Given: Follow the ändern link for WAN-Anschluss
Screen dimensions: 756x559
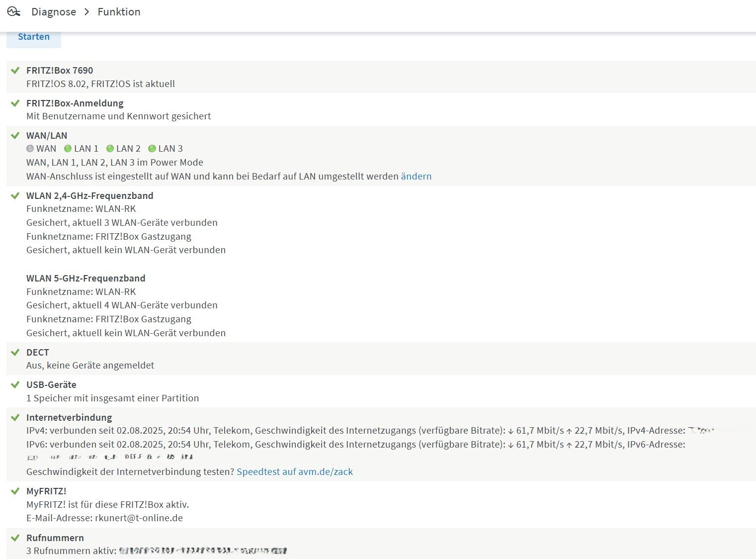Looking at the screenshot, I should (x=416, y=176).
